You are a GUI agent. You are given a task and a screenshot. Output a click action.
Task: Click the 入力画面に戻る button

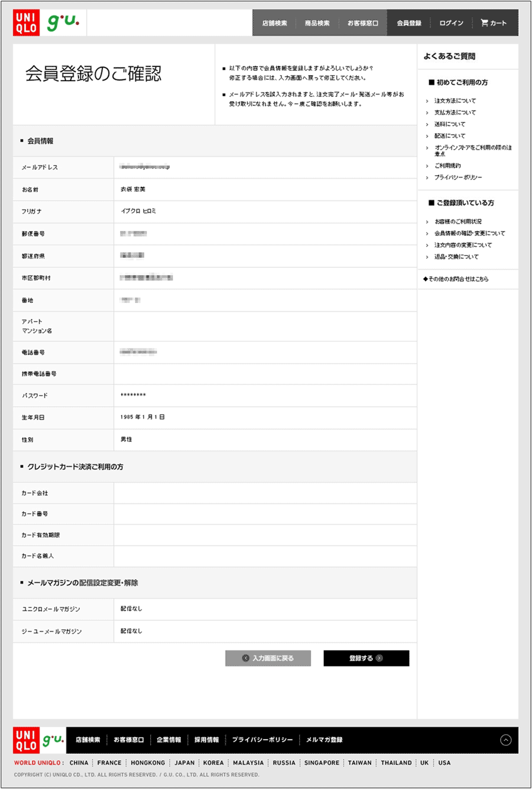pos(268,658)
